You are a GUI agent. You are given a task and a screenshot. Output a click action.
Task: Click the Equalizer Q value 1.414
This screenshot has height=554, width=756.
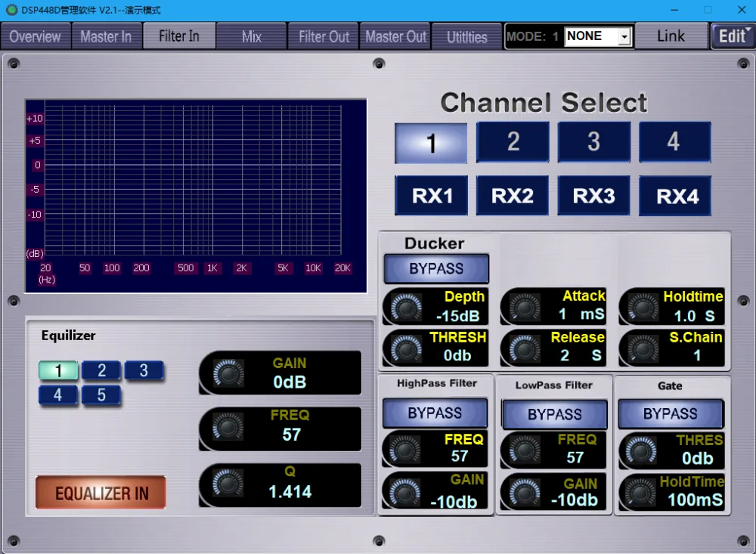(290, 492)
